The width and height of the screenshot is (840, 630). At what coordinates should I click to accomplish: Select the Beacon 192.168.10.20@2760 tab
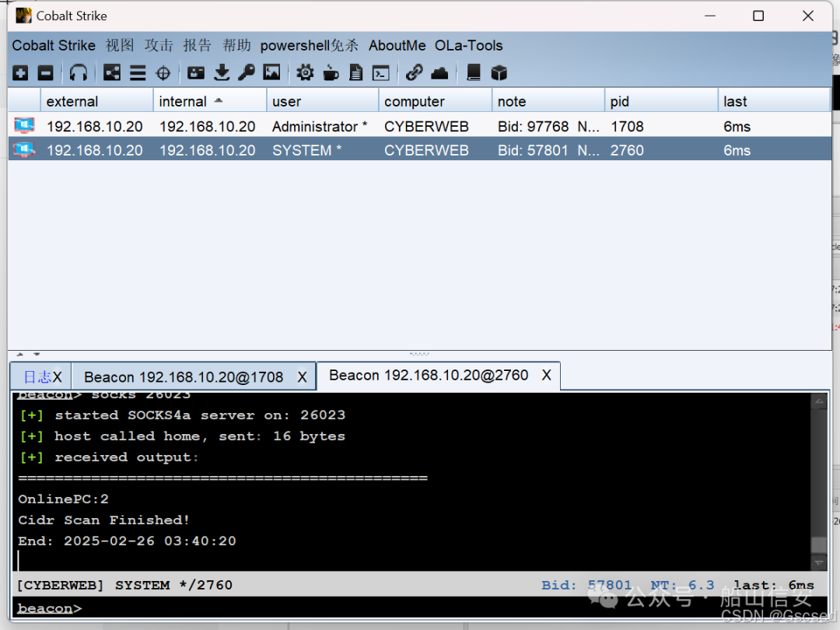[429, 375]
